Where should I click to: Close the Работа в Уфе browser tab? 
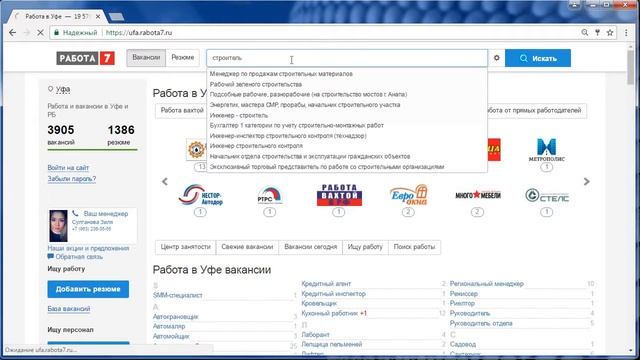click(x=98, y=17)
